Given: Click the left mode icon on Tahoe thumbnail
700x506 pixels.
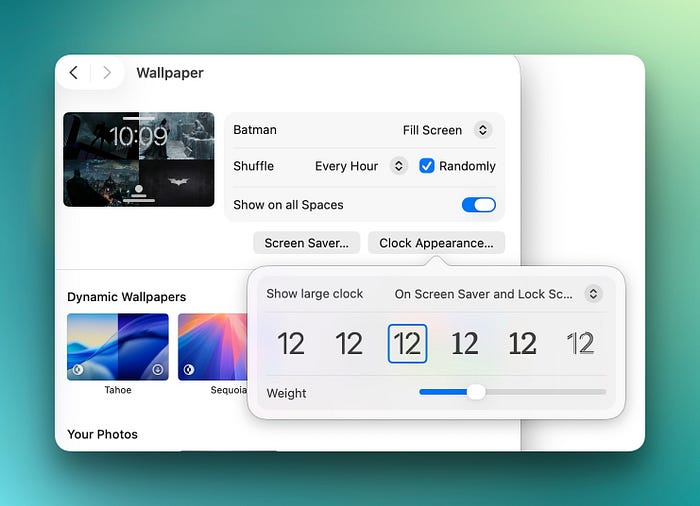Looking at the screenshot, I should [x=78, y=369].
